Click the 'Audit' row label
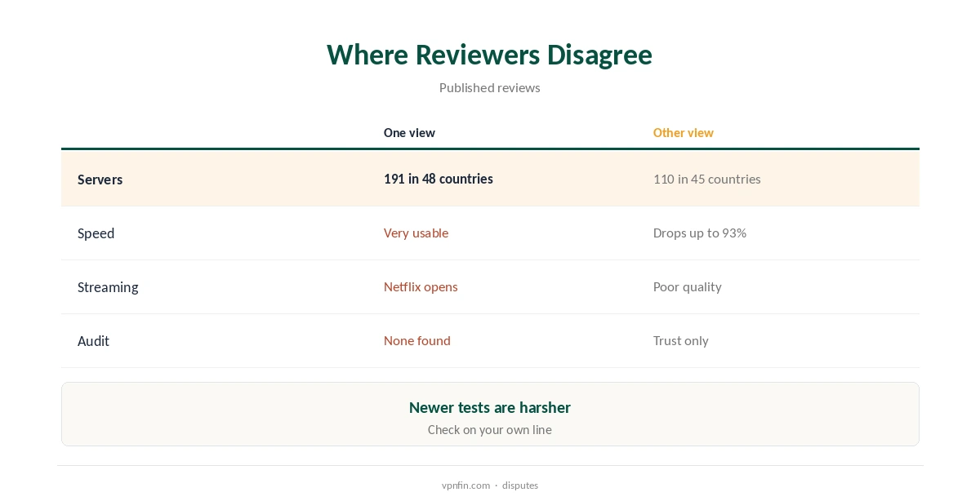The height and width of the screenshot is (501, 980). (94, 341)
